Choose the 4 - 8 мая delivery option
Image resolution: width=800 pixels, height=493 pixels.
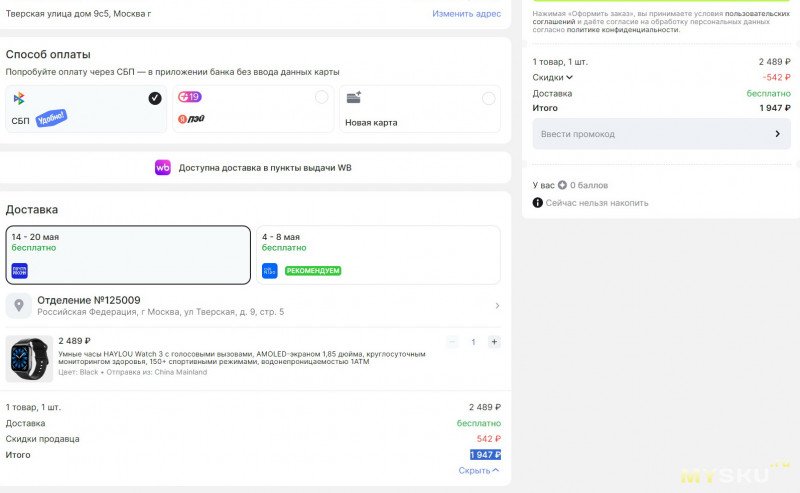pyautogui.click(x=378, y=254)
